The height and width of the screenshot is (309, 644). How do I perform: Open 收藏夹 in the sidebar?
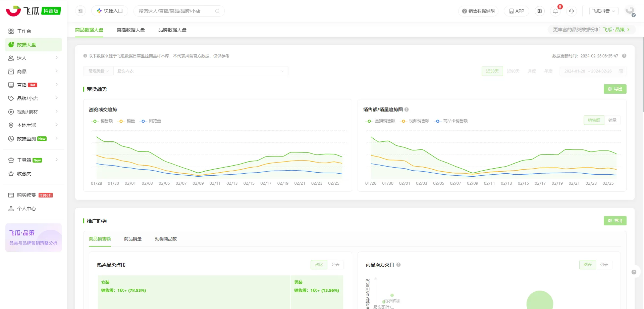[x=34, y=174]
